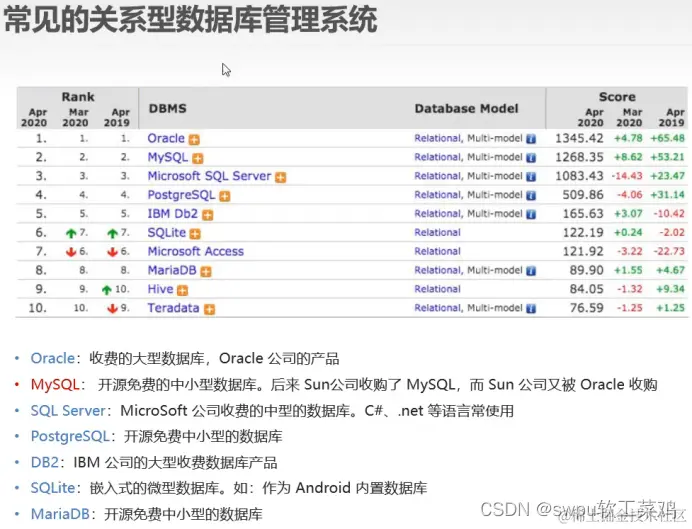Click the score value 122.19
This screenshot has height=529, width=692.
[583, 233]
